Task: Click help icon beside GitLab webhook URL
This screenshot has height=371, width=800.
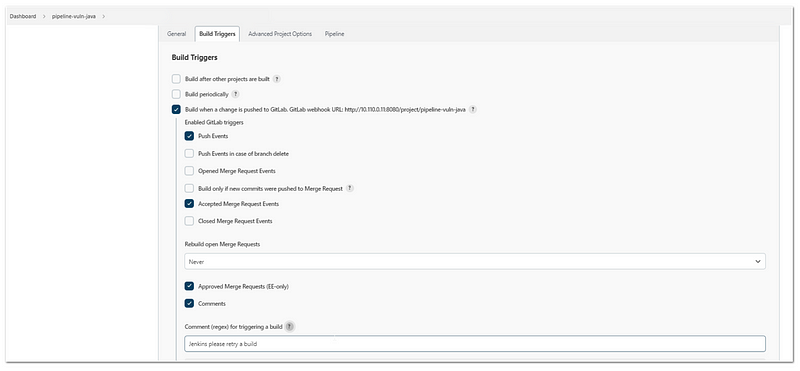Action: click(x=473, y=109)
